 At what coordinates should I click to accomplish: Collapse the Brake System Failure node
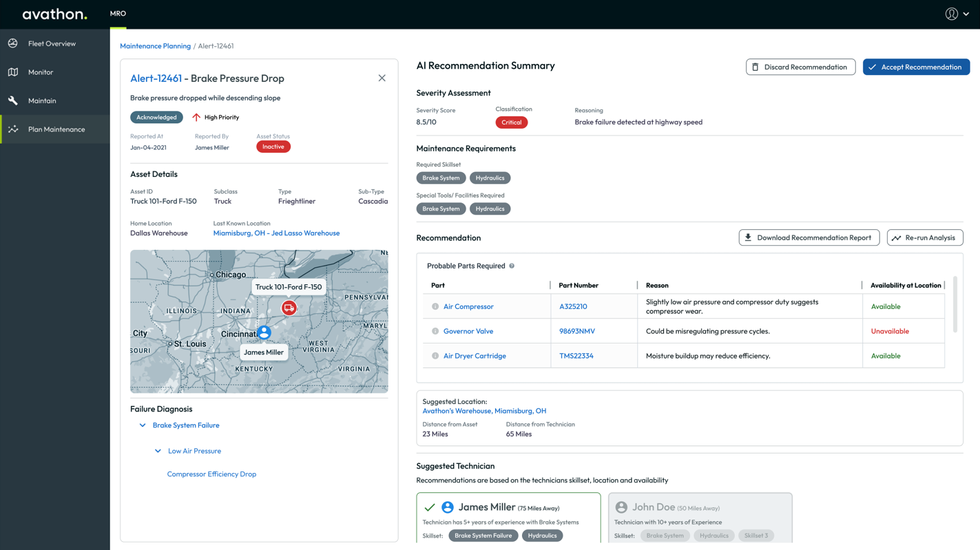click(x=143, y=425)
